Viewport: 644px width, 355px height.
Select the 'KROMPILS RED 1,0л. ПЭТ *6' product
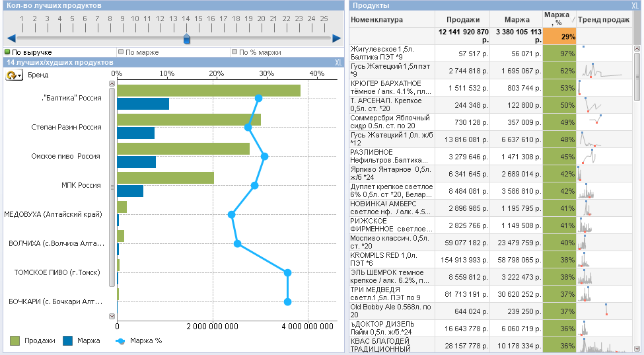point(392,260)
